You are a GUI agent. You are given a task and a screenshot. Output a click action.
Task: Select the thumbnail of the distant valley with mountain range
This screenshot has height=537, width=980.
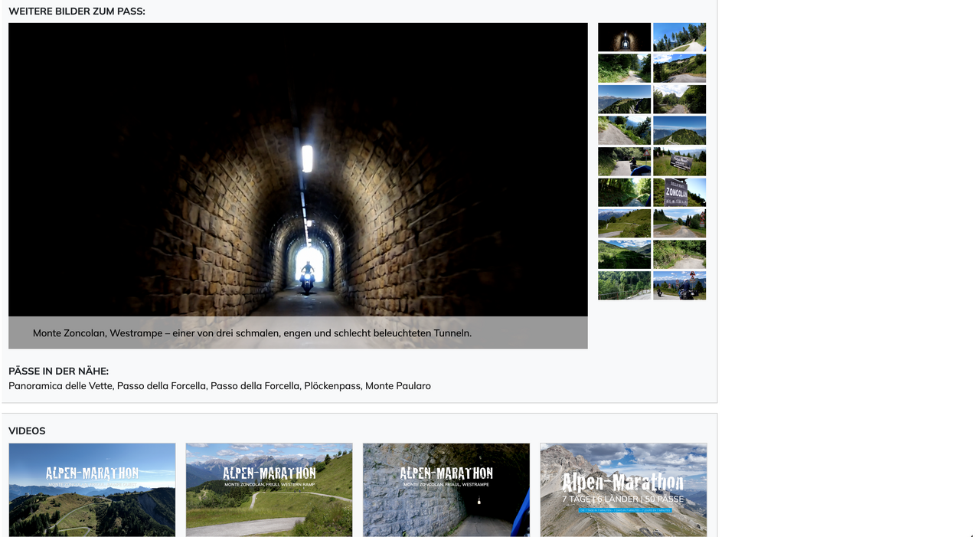pyautogui.click(x=624, y=100)
